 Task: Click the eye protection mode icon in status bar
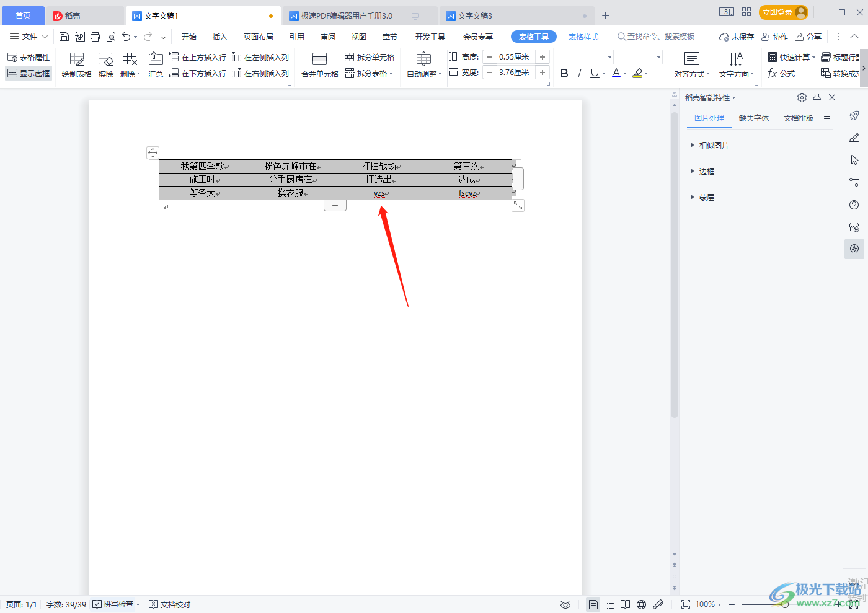565,604
